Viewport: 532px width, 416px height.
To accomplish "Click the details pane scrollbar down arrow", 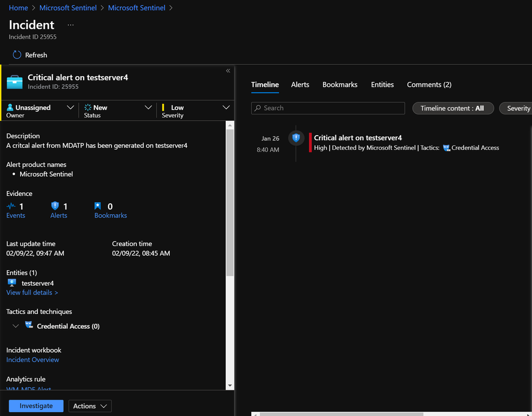I will (x=230, y=386).
